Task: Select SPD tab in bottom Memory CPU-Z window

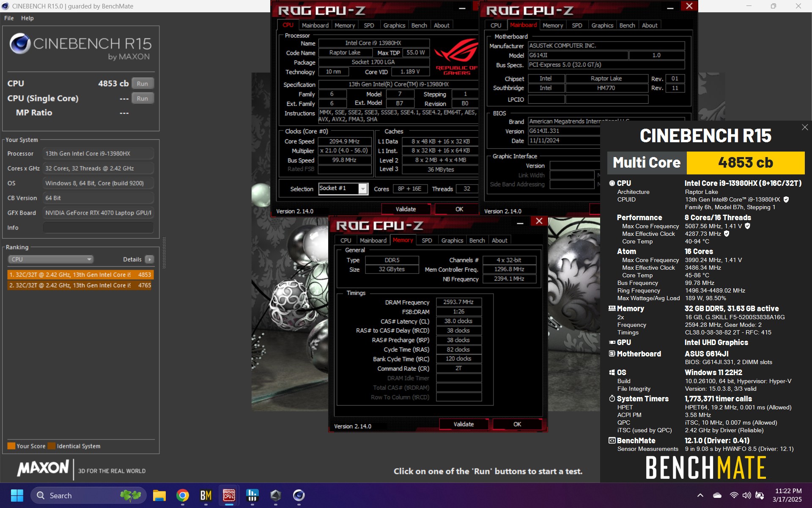Action: pyautogui.click(x=427, y=240)
